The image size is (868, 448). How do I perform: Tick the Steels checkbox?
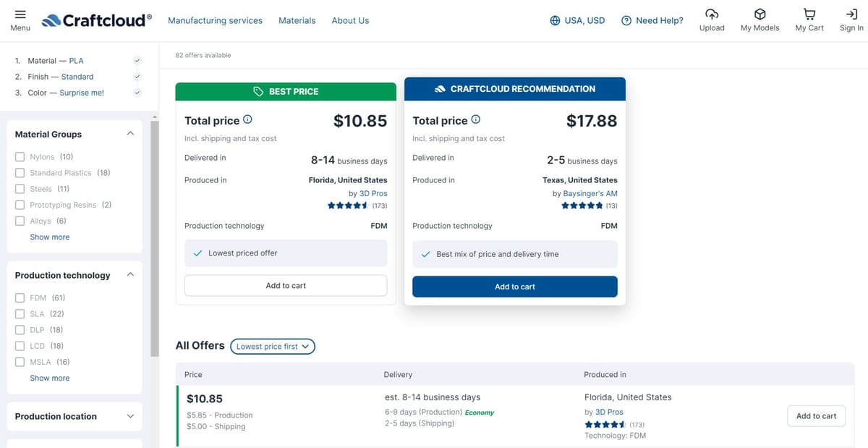20,189
